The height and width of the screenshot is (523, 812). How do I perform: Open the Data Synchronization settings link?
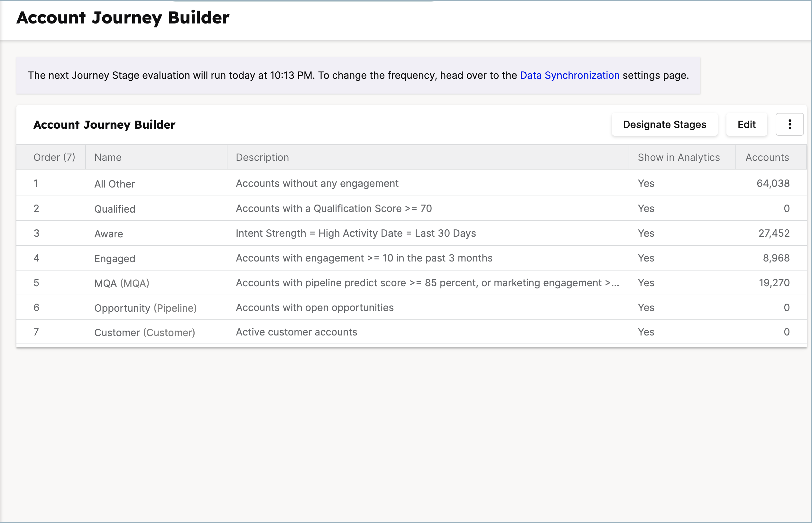click(569, 75)
